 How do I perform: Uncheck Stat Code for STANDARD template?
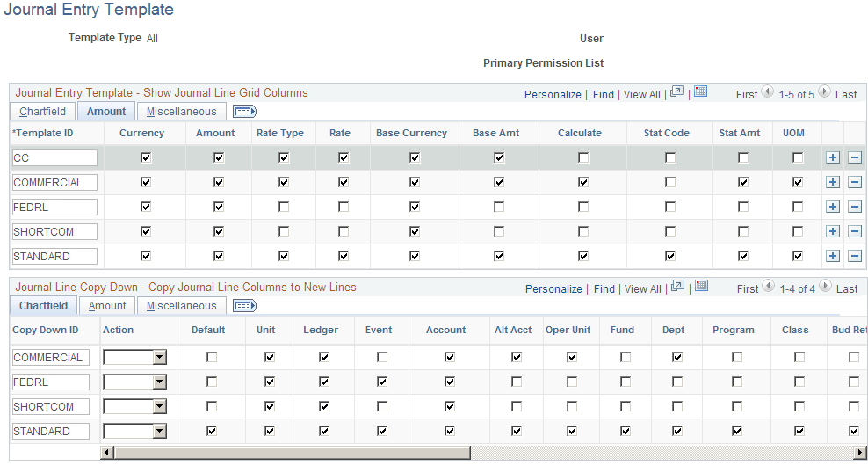[670, 256]
